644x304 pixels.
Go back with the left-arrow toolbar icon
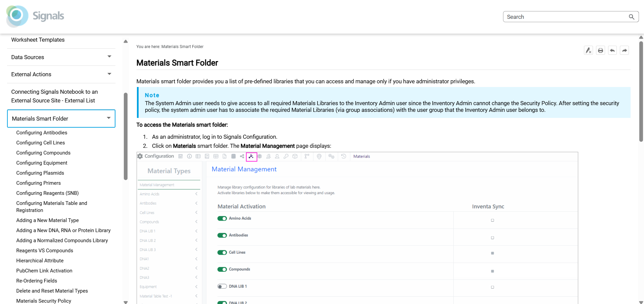point(612,50)
